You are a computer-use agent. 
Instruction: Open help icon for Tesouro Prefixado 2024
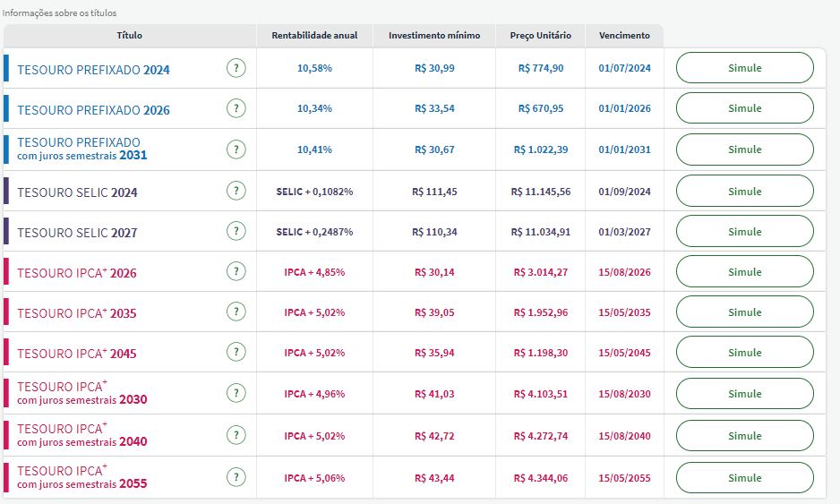pyautogui.click(x=236, y=68)
